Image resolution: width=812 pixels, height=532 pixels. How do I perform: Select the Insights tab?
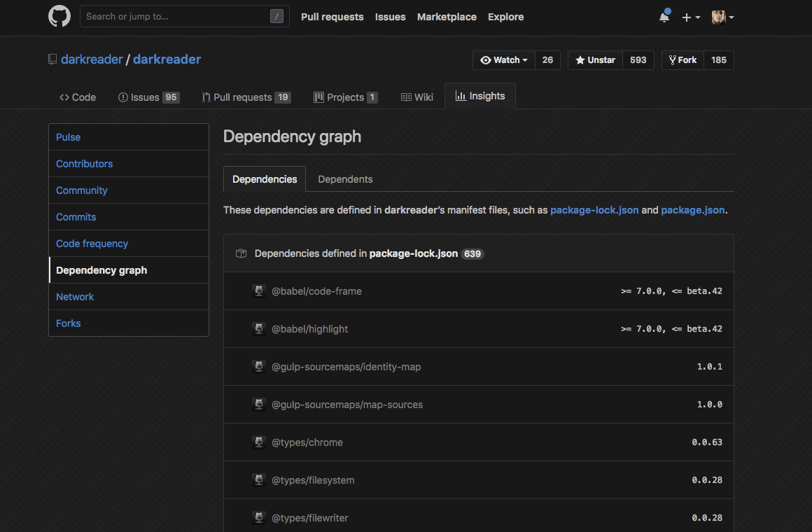(x=480, y=96)
